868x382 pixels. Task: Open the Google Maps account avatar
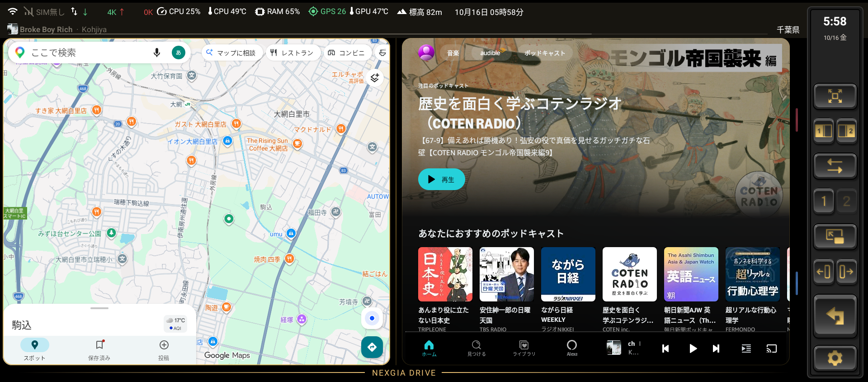click(179, 53)
